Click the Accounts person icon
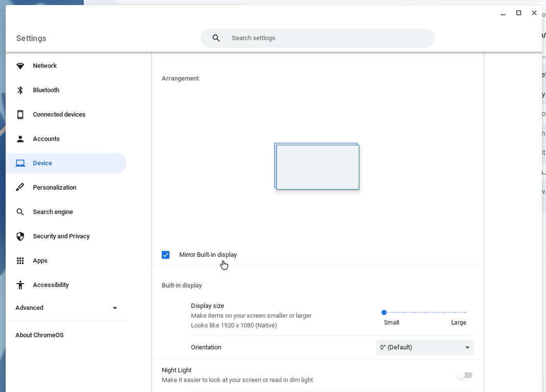 (20, 139)
